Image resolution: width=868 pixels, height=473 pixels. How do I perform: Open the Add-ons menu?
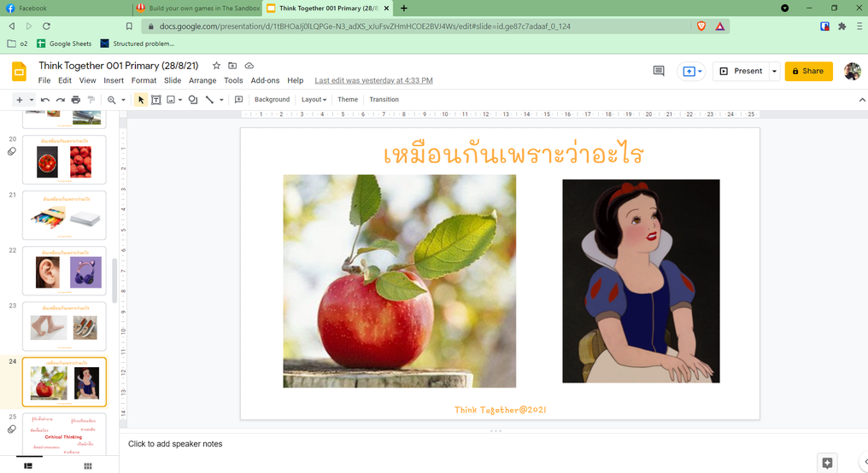pos(265,80)
